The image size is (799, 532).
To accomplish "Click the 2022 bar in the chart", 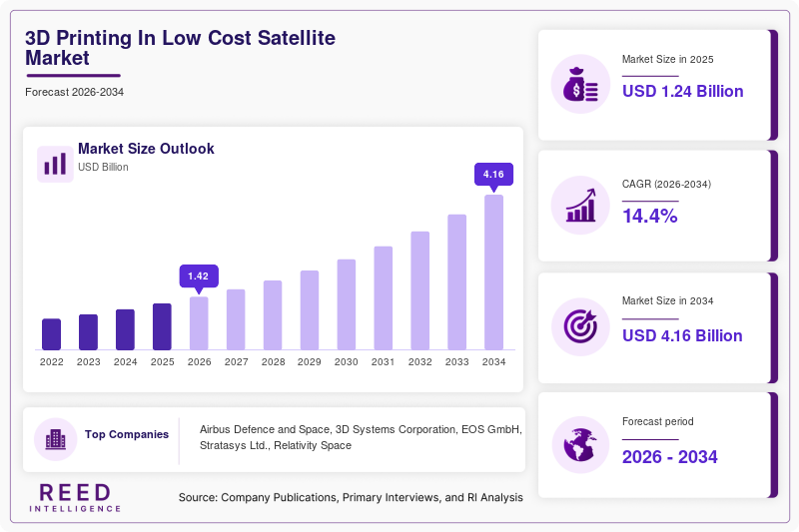I will pyautogui.click(x=52, y=334).
